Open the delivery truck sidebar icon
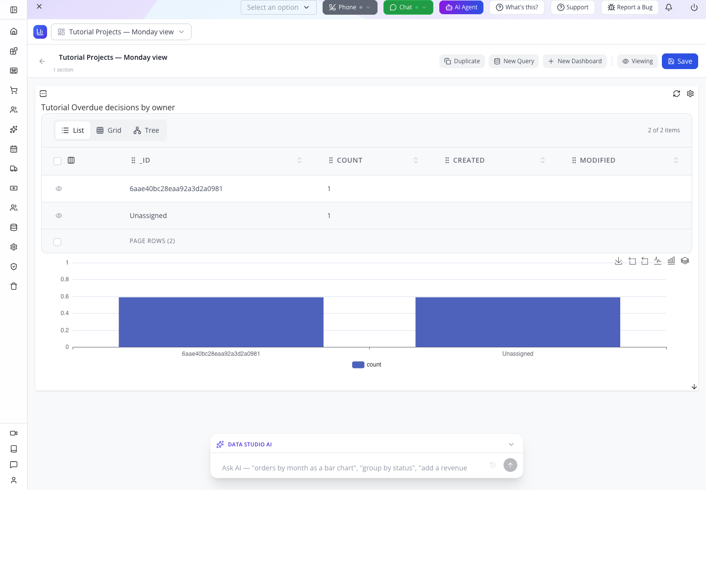The height and width of the screenshot is (588, 706). coord(14,169)
